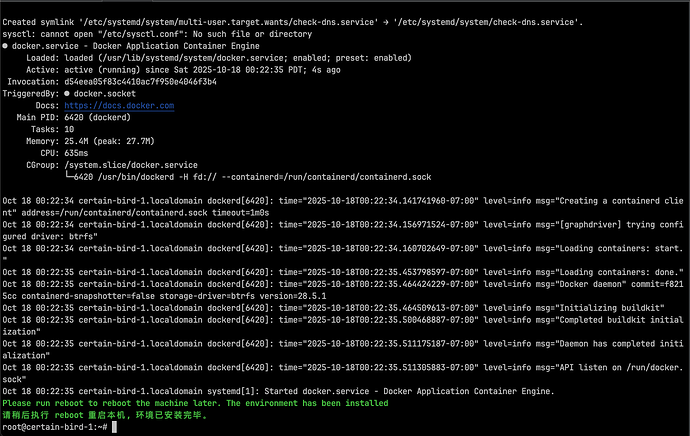Click the 'storage-driver=btrfs version=28.5.1' line
Image resolution: width=690 pixels, height=436 pixels.
click(164, 296)
